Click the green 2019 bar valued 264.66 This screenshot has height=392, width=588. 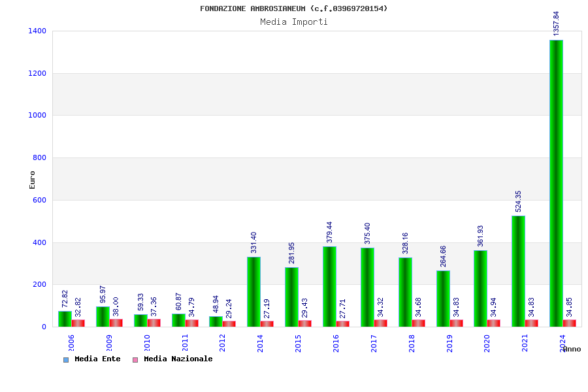click(443, 299)
